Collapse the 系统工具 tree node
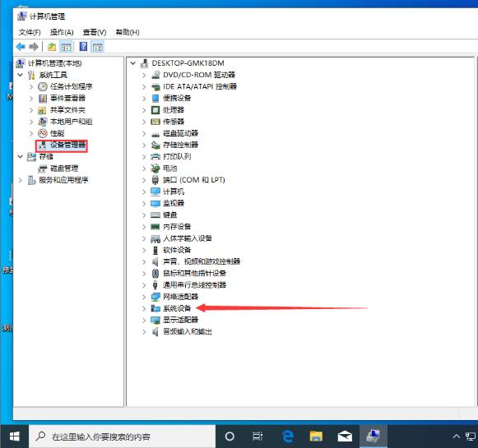Image resolution: width=478 pixels, height=448 pixels. (20, 75)
